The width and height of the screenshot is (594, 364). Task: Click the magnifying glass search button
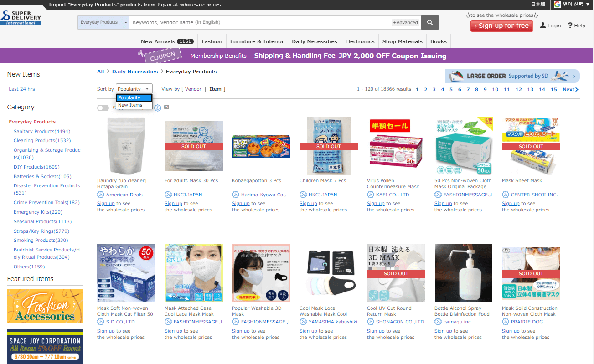tap(430, 22)
